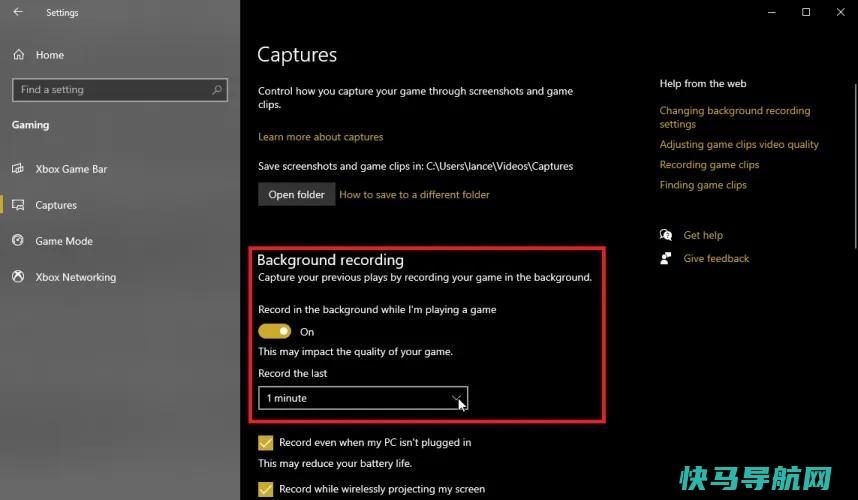The width and height of the screenshot is (858, 500).
Task: Open Xbox Networking via Xbox icon
Action: 18,276
